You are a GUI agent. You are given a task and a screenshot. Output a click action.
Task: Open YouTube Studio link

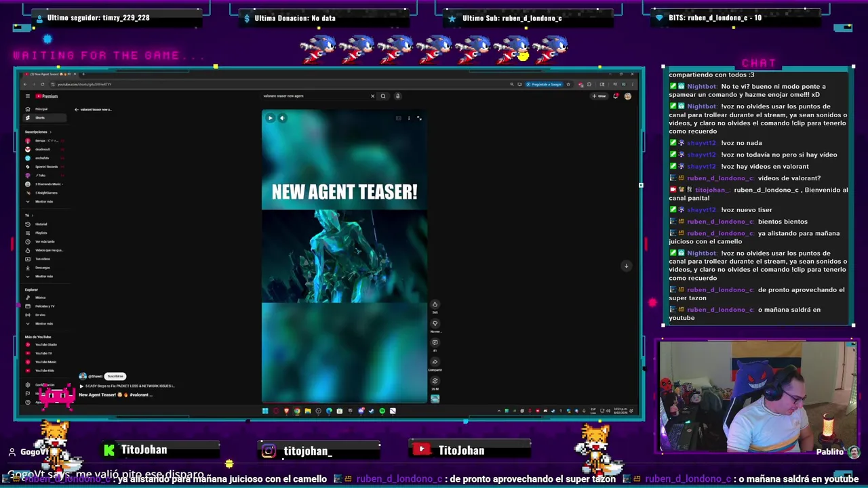pos(45,344)
